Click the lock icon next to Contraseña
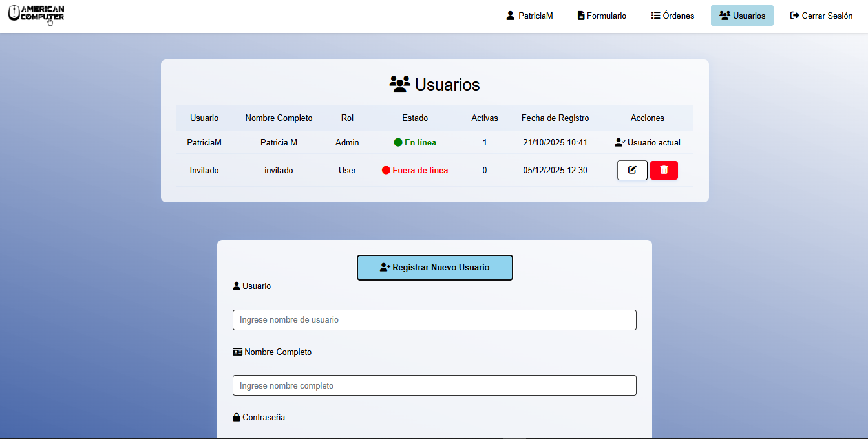This screenshot has height=439, width=868. coord(236,417)
